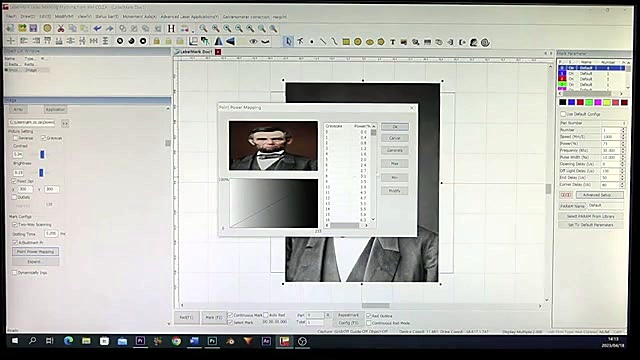
Task: Click the Modify button in the dialog
Action: click(394, 191)
